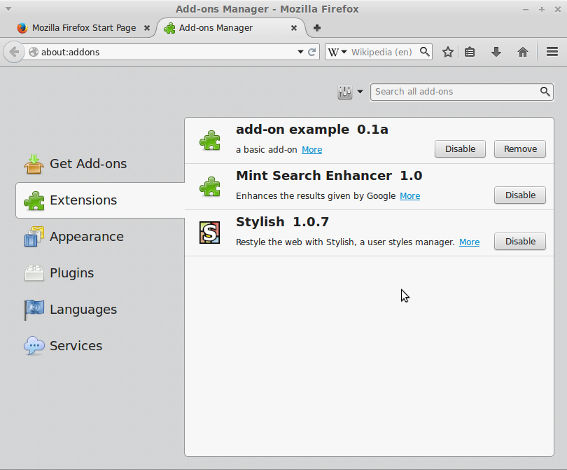Remove the add-on example extension
This screenshot has height=470, width=567.
(520, 149)
